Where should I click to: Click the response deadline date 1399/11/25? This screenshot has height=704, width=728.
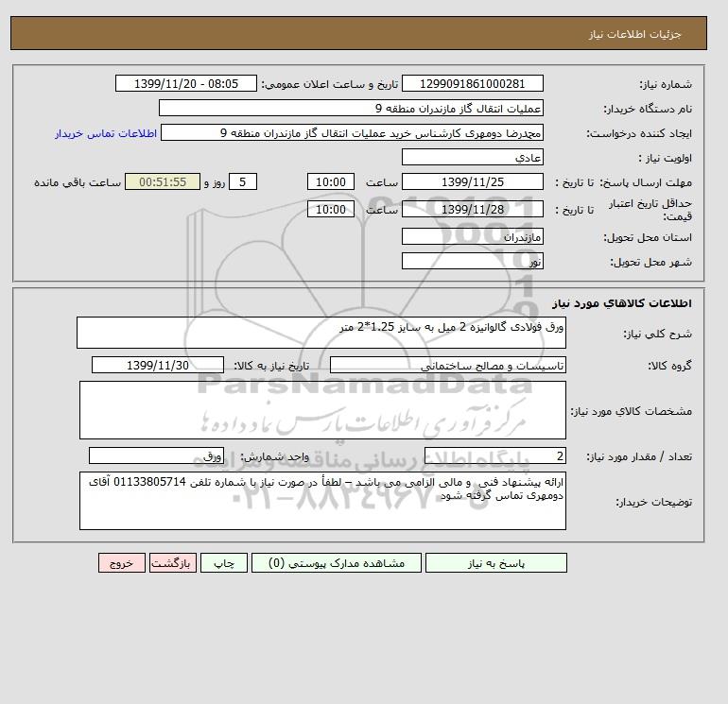[x=472, y=182]
